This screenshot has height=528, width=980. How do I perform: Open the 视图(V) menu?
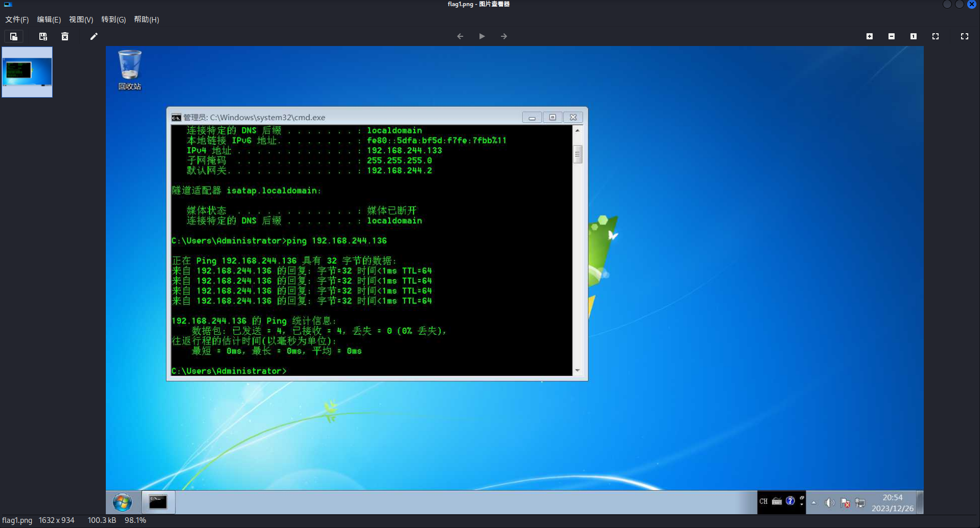click(x=81, y=19)
